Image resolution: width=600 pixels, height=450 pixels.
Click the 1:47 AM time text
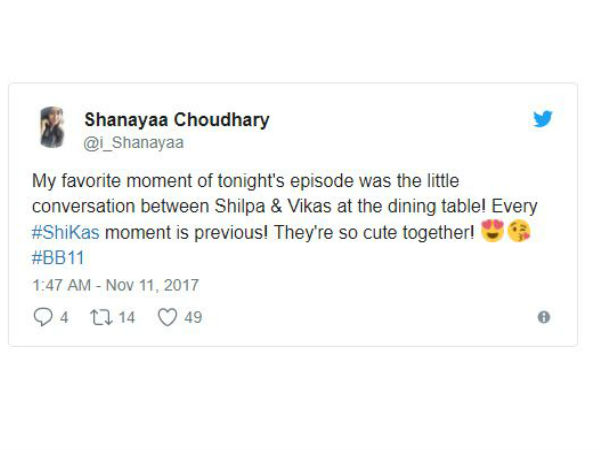click(62, 285)
